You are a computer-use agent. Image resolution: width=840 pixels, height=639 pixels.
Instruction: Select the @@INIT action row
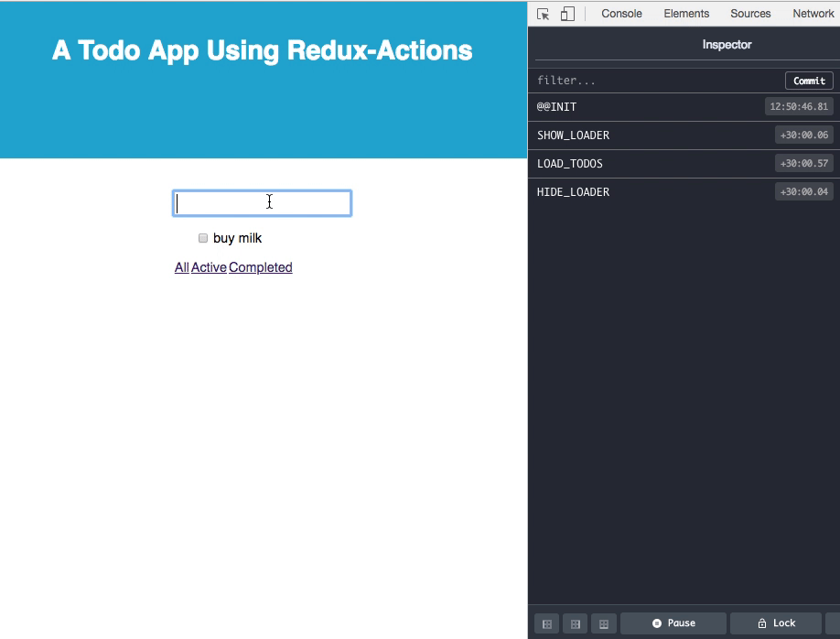684,107
